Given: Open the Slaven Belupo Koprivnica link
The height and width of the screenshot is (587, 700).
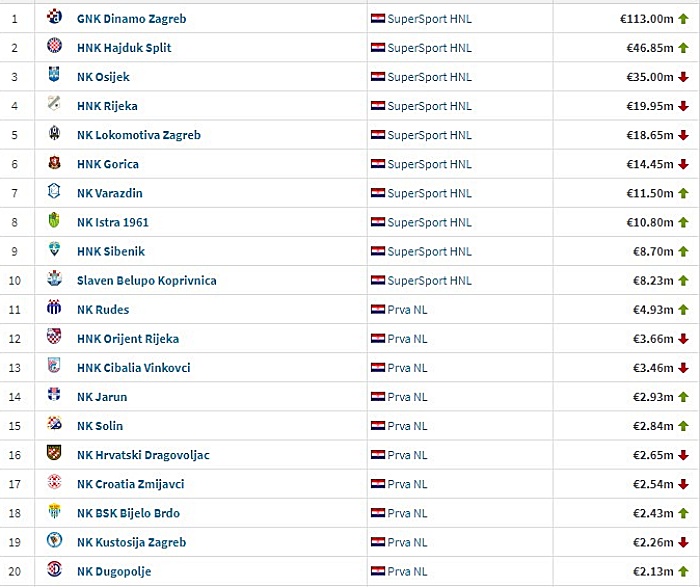Looking at the screenshot, I should (146, 280).
